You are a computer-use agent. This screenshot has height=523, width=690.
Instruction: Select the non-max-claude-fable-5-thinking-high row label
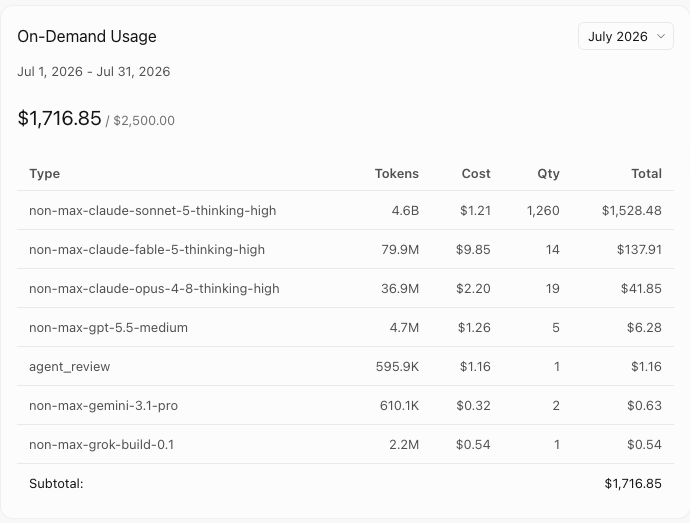[x=147, y=250]
